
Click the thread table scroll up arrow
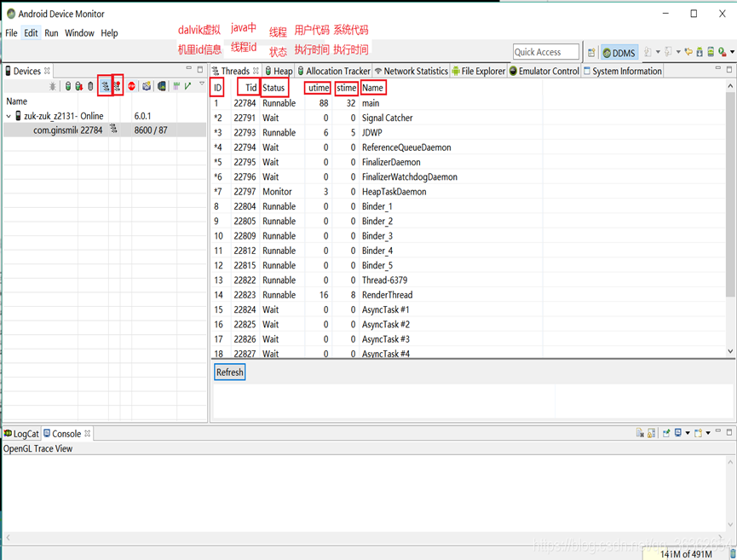pos(730,86)
